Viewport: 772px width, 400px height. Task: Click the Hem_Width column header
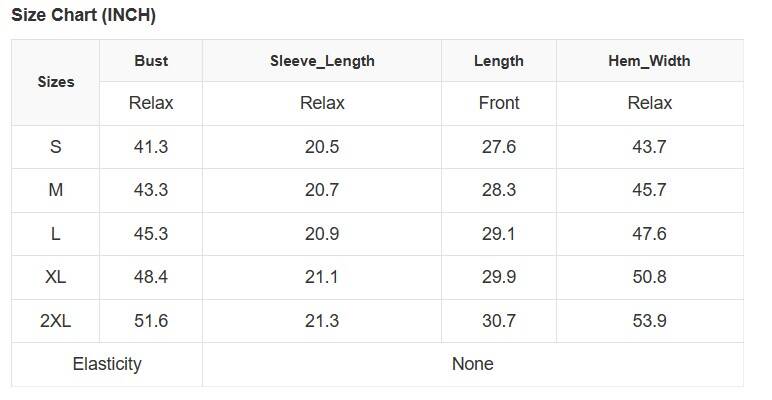pyautogui.click(x=649, y=61)
